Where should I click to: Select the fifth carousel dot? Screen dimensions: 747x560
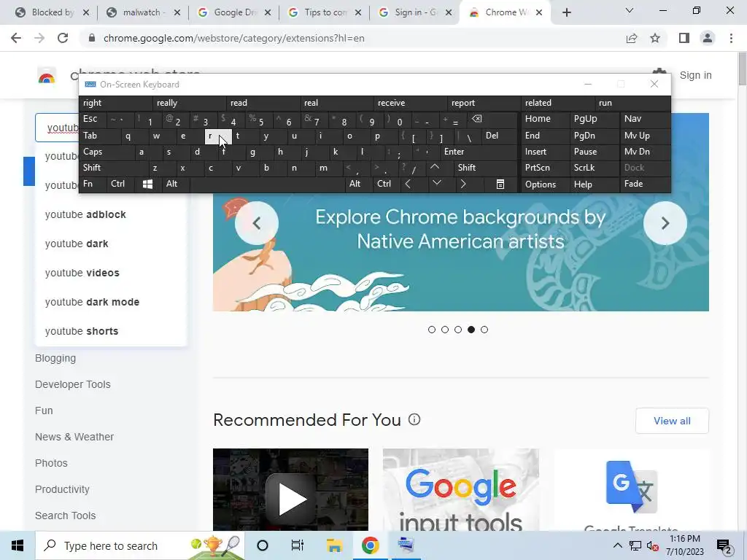click(484, 330)
